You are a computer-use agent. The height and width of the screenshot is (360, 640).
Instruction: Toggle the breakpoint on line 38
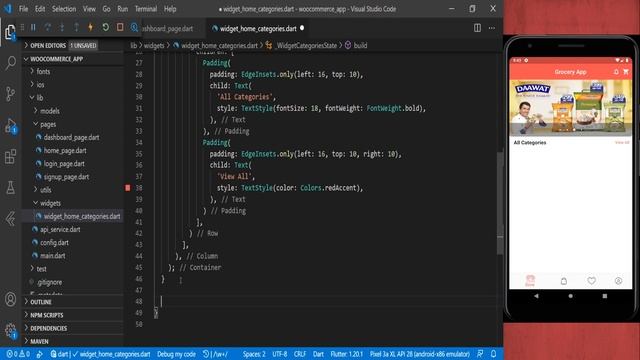(128, 188)
